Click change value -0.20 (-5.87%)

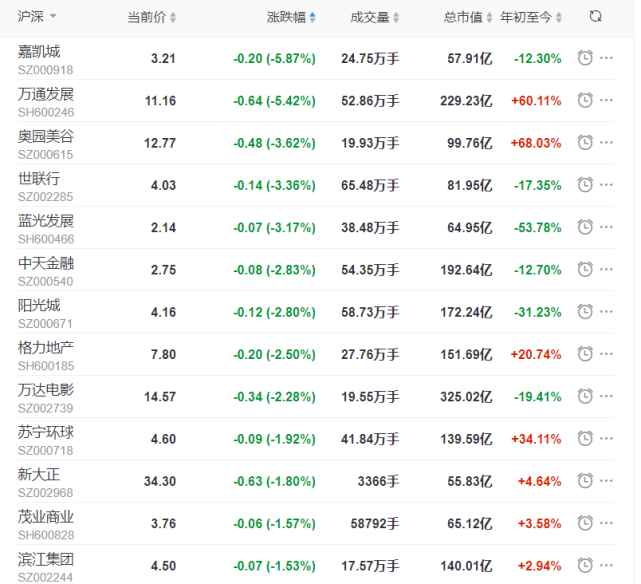pyautogui.click(x=274, y=58)
